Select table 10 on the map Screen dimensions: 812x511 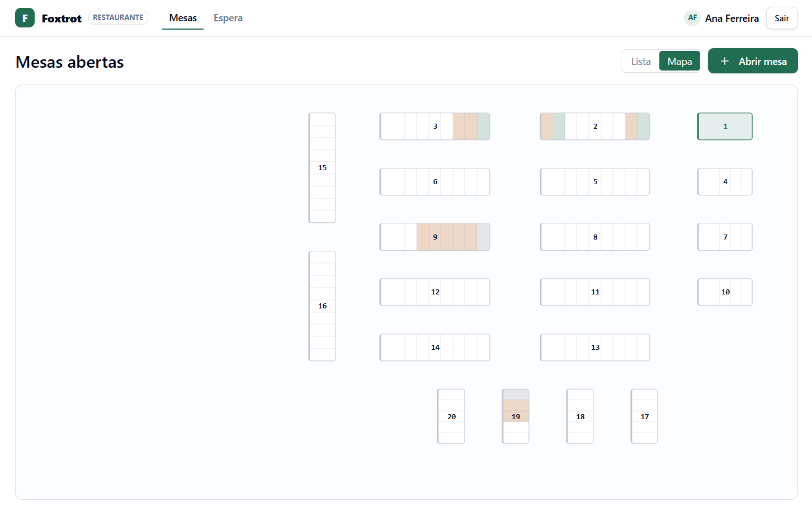(725, 292)
